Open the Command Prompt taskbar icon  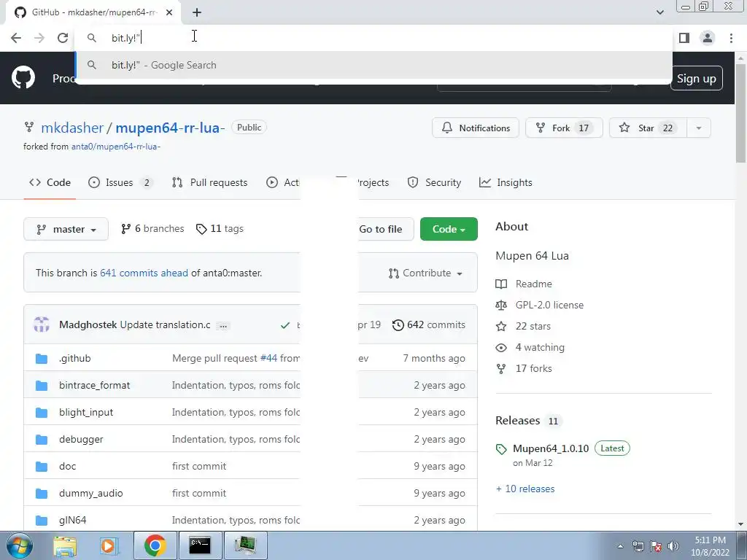tap(200, 545)
